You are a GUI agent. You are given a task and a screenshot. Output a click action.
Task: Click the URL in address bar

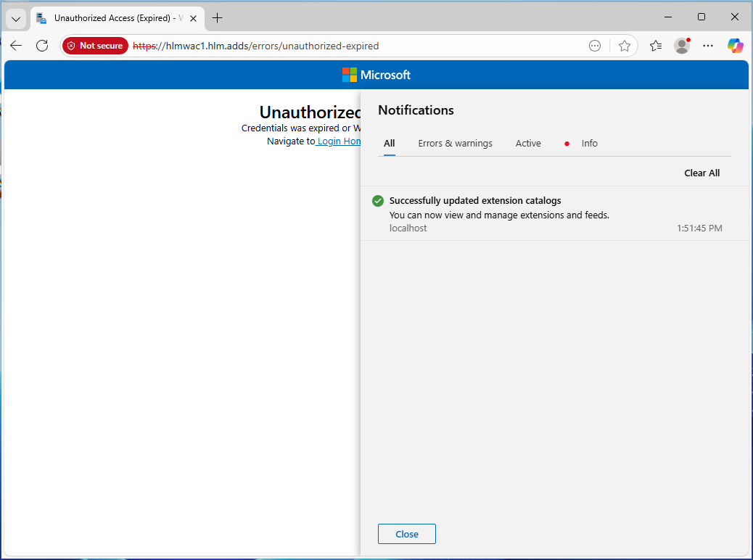[x=326, y=46]
